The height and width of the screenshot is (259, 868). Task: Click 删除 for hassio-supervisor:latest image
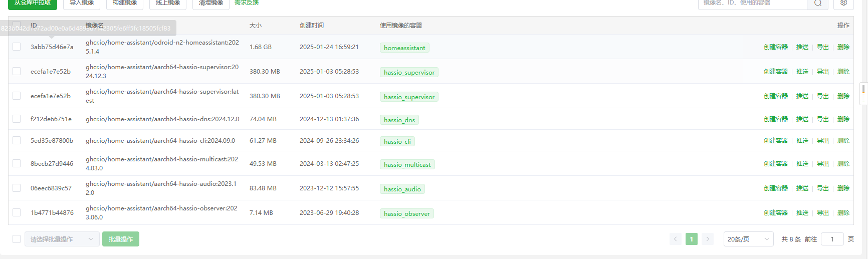(x=843, y=96)
